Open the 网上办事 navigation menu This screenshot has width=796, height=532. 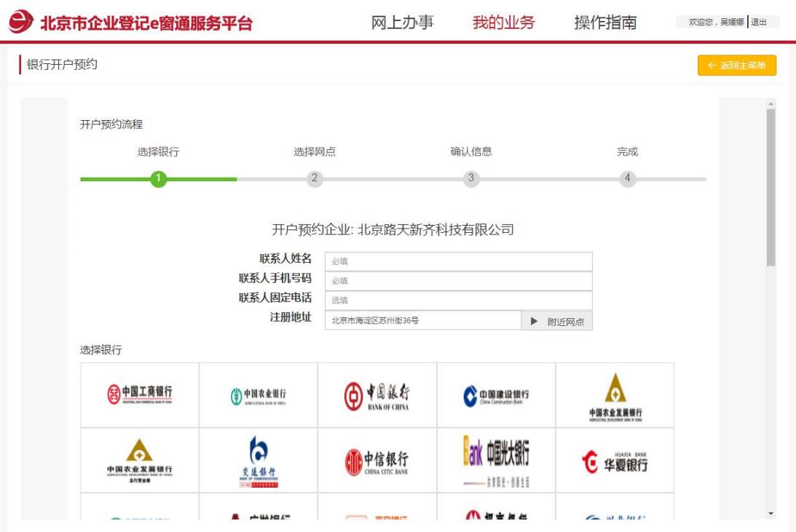tap(403, 23)
